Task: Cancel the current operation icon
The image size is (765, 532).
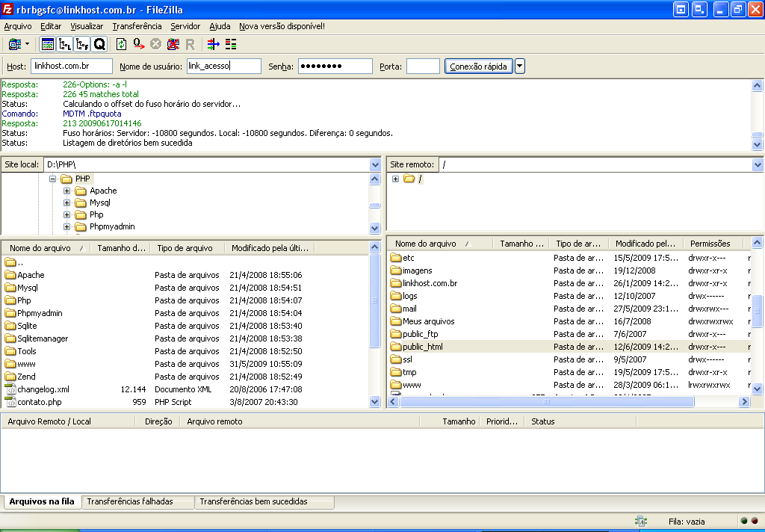Action: [x=155, y=44]
